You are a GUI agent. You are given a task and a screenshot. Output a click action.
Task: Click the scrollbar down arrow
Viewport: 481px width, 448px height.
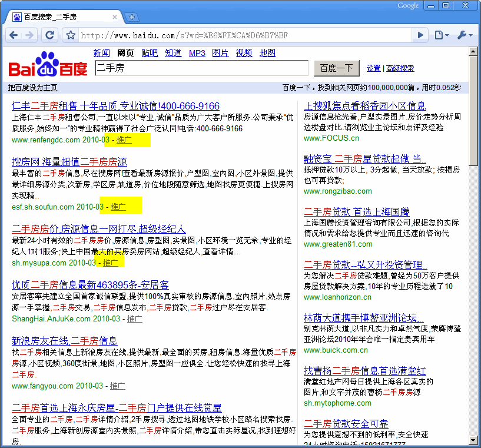pos(473,440)
